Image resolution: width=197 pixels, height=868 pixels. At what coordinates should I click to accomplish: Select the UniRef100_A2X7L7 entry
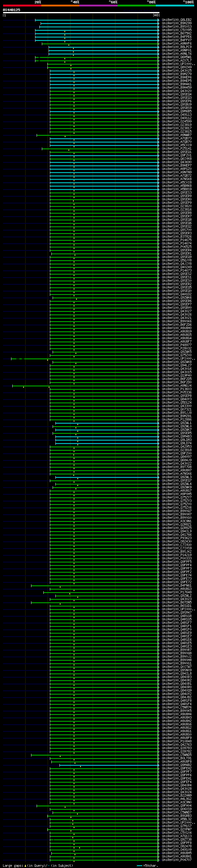[x=177, y=60]
